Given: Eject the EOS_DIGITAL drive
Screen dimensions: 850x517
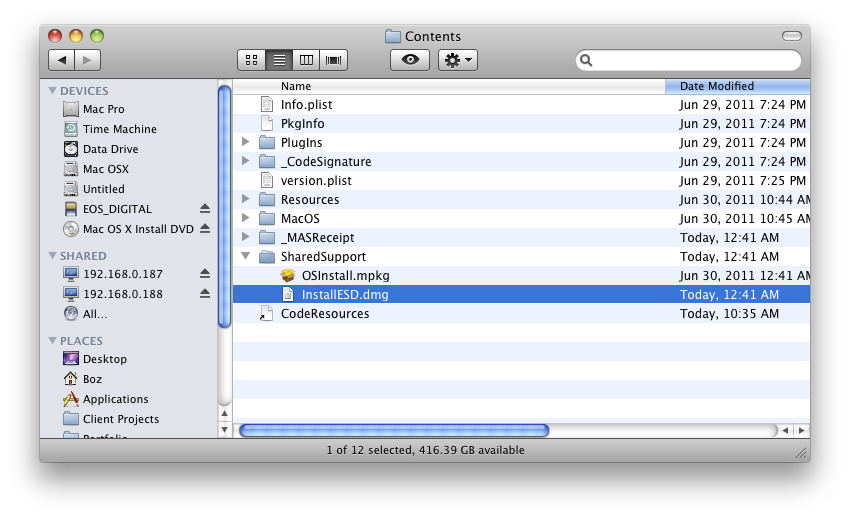Looking at the screenshot, I should (x=205, y=209).
